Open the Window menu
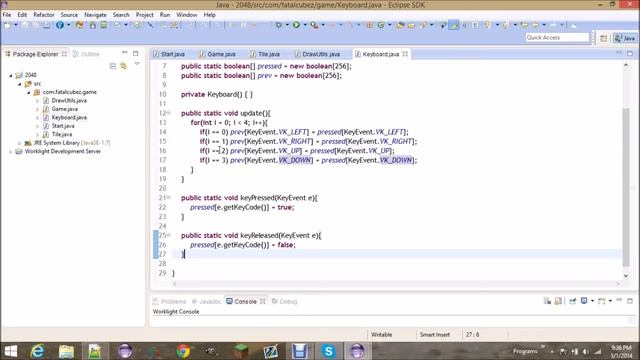The height and width of the screenshot is (360, 640). coord(187,15)
